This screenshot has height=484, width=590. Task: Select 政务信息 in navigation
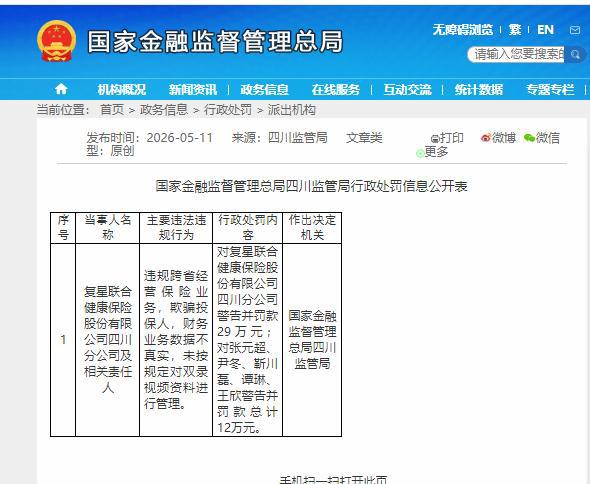pos(265,90)
